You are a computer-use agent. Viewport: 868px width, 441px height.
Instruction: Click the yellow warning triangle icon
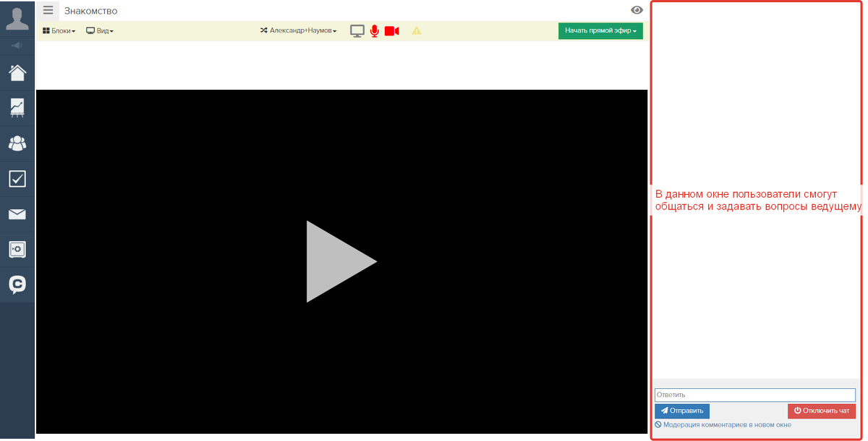pos(417,31)
